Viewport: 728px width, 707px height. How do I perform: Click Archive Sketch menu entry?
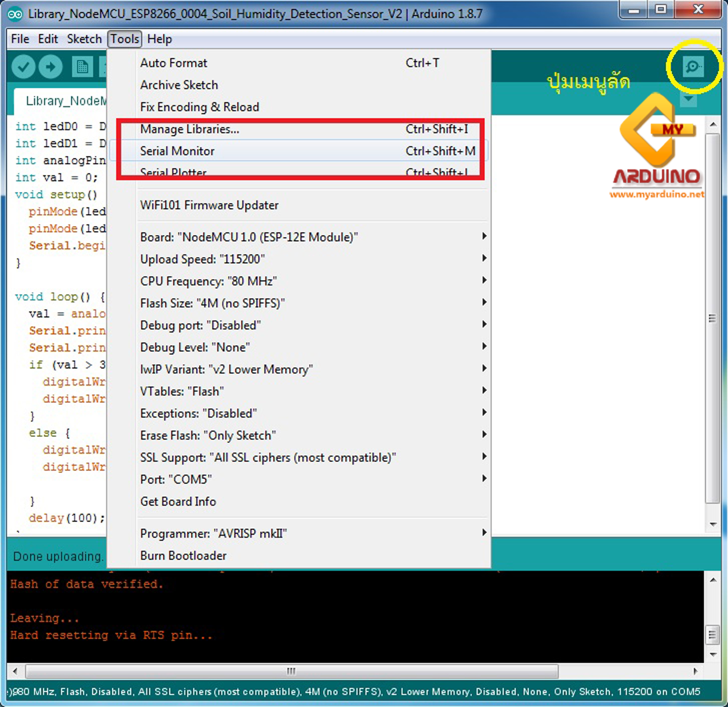click(x=179, y=85)
